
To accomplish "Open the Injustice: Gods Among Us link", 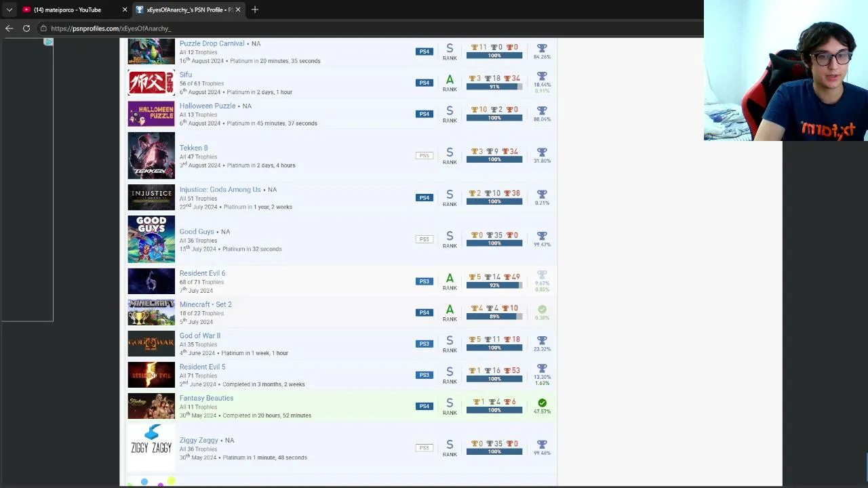I will tap(220, 190).
